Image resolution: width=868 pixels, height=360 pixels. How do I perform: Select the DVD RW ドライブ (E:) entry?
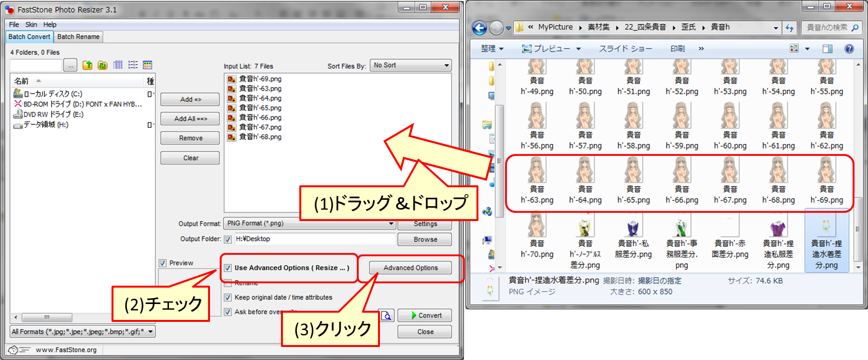pyautogui.click(x=48, y=114)
